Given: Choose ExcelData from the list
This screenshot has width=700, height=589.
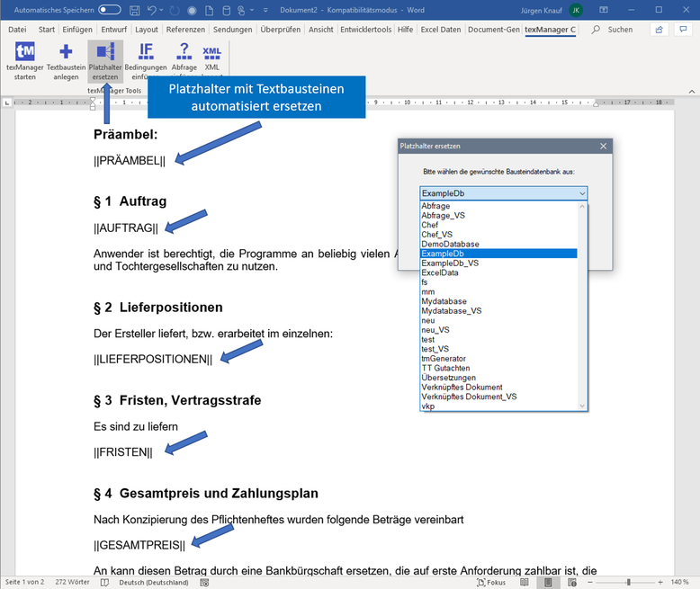Looking at the screenshot, I should 499,272.
